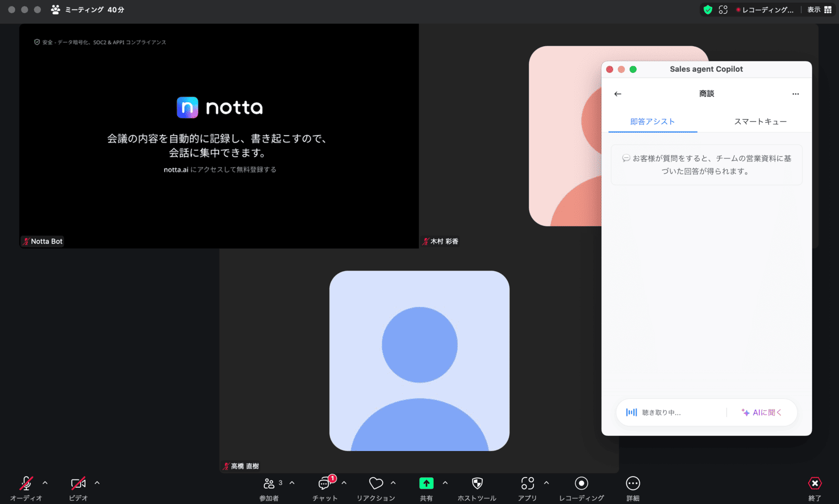Expand participants options chevron
The width and height of the screenshot is (839, 504).
pyautogui.click(x=292, y=483)
